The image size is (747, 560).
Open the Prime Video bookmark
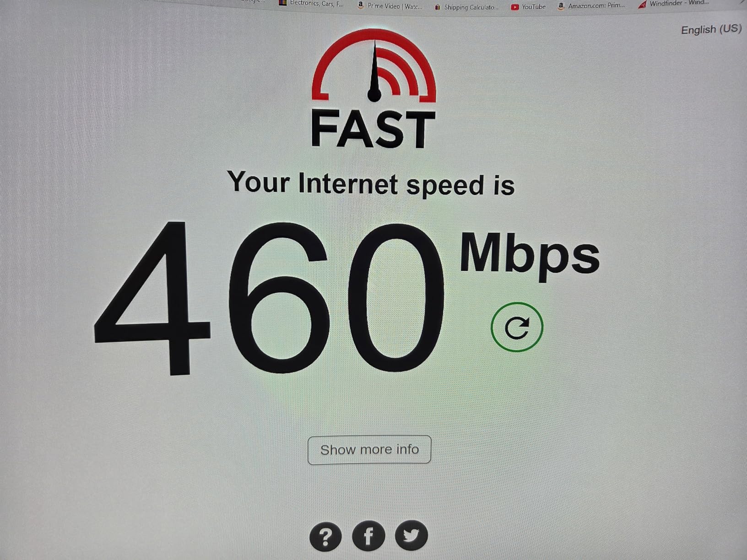click(390, 6)
